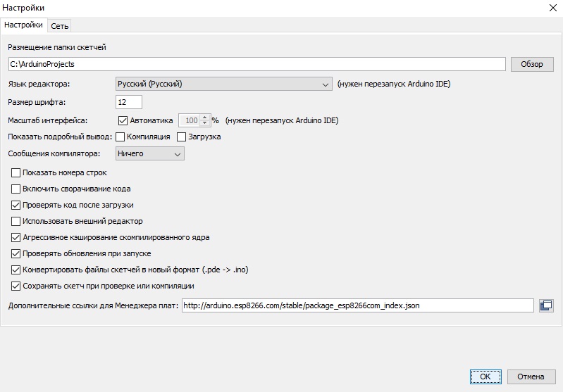563x392 pixels.
Task: Open the editor language dropdown
Action: 224,84
